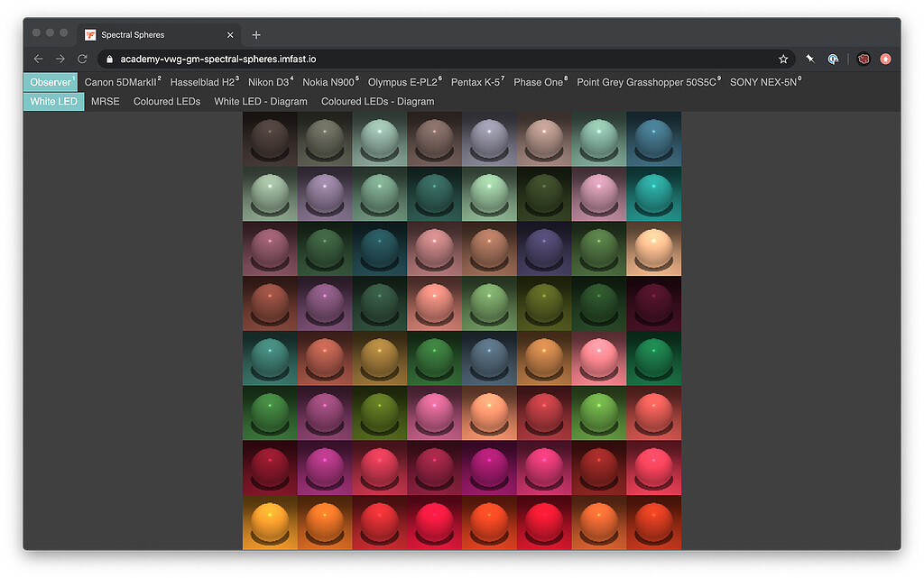This screenshot has height=578, width=924.
Task: Open the Coloured LEDs - Diagram view
Action: 377,101
